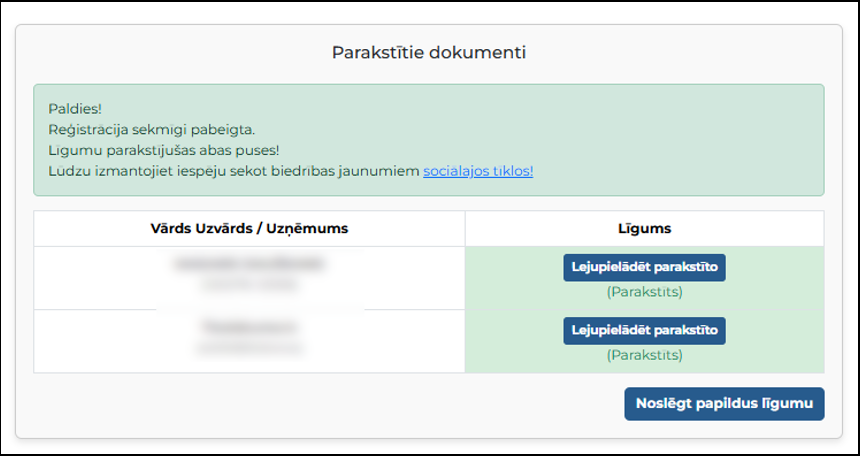Open the sociālajos tīklos link

pyautogui.click(x=478, y=171)
